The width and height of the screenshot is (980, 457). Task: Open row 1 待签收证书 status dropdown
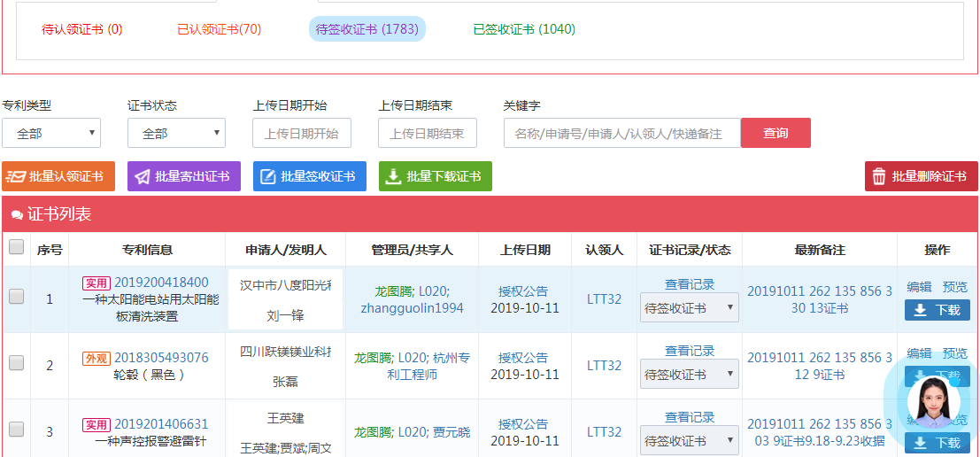689,308
